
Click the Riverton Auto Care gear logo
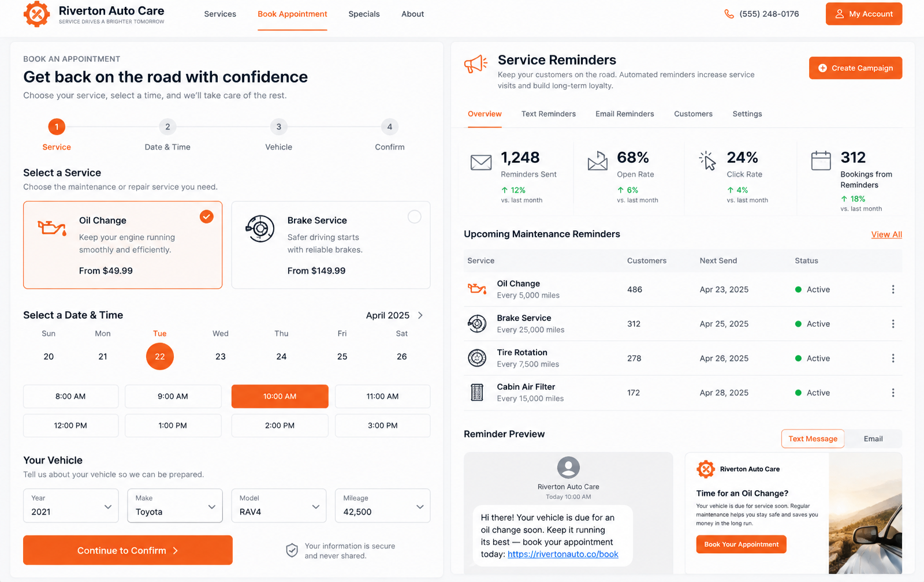[36, 14]
